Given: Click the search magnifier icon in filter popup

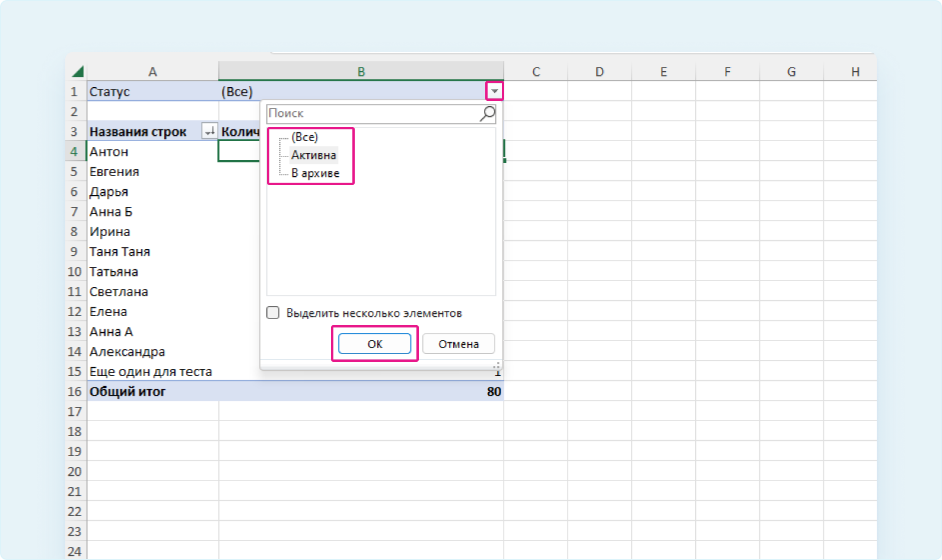Looking at the screenshot, I should tap(487, 113).
